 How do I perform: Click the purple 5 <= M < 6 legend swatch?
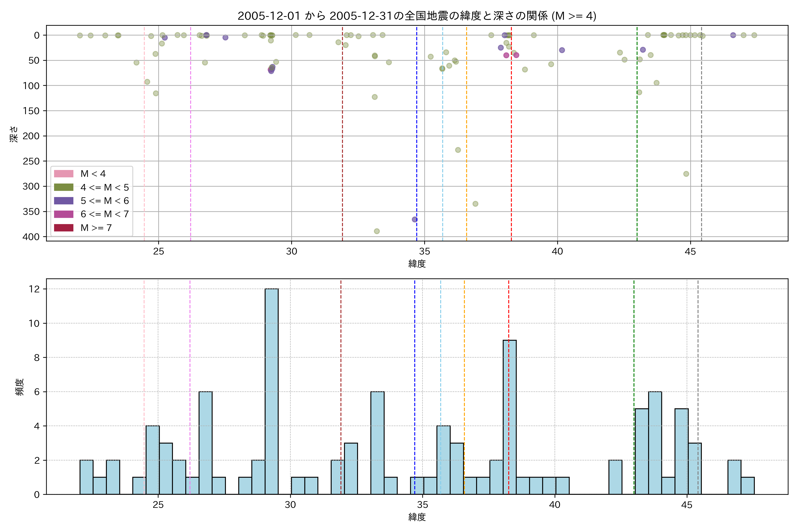pos(63,201)
